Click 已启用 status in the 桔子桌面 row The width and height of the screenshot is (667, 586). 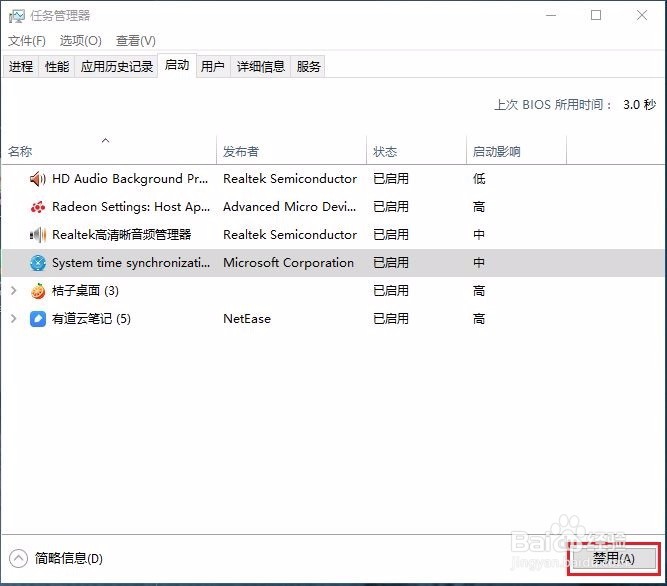coord(391,291)
